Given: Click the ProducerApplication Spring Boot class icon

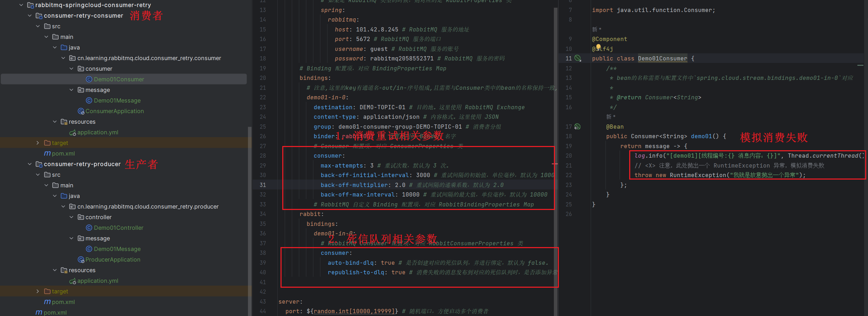Looking at the screenshot, I should (81, 259).
